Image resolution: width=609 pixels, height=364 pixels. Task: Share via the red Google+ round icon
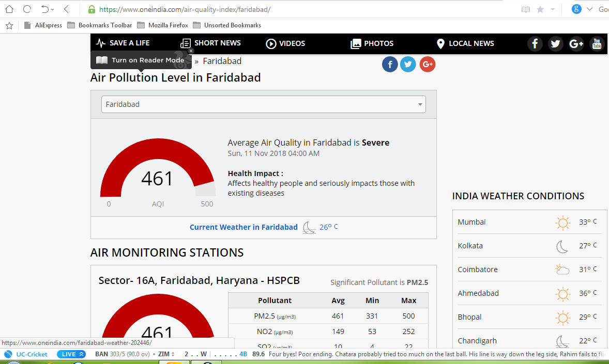point(427,65)
